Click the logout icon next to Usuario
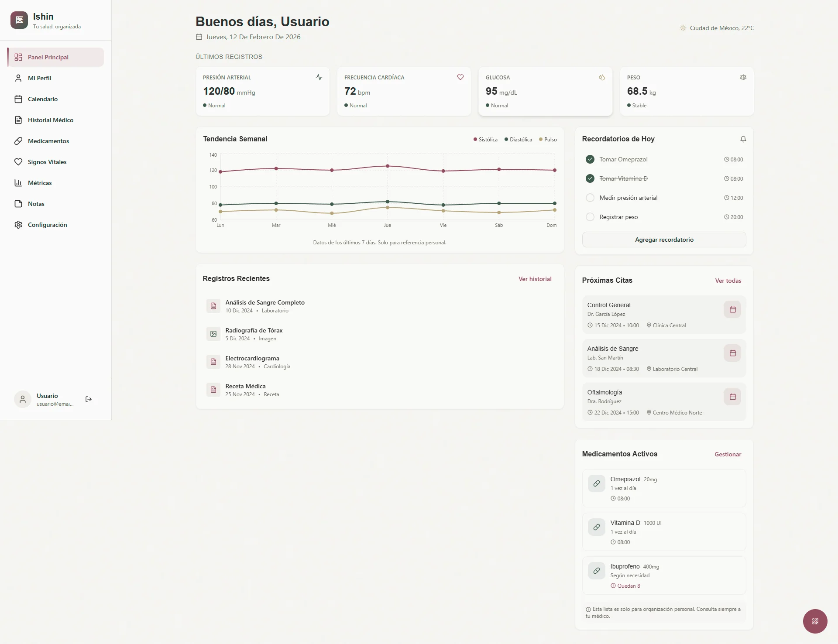 [89, 399]
